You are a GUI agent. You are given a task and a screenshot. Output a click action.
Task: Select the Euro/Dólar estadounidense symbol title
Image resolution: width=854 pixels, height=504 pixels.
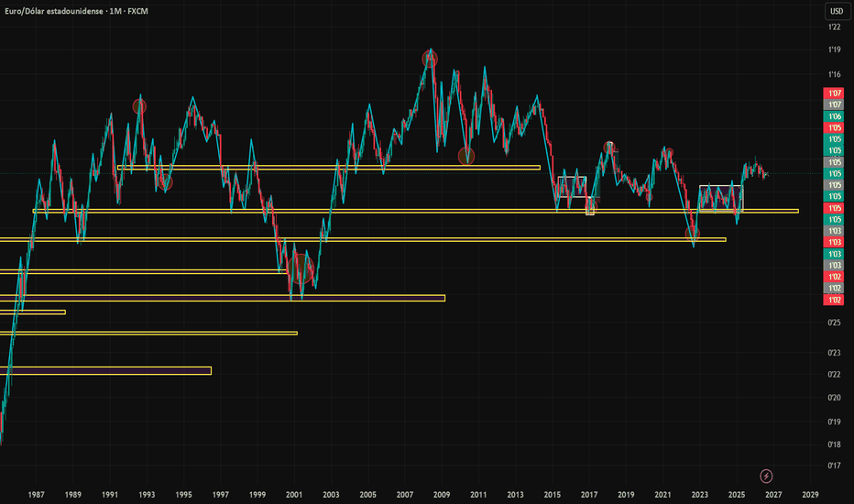pyautogui.click(x=54, y=11)
